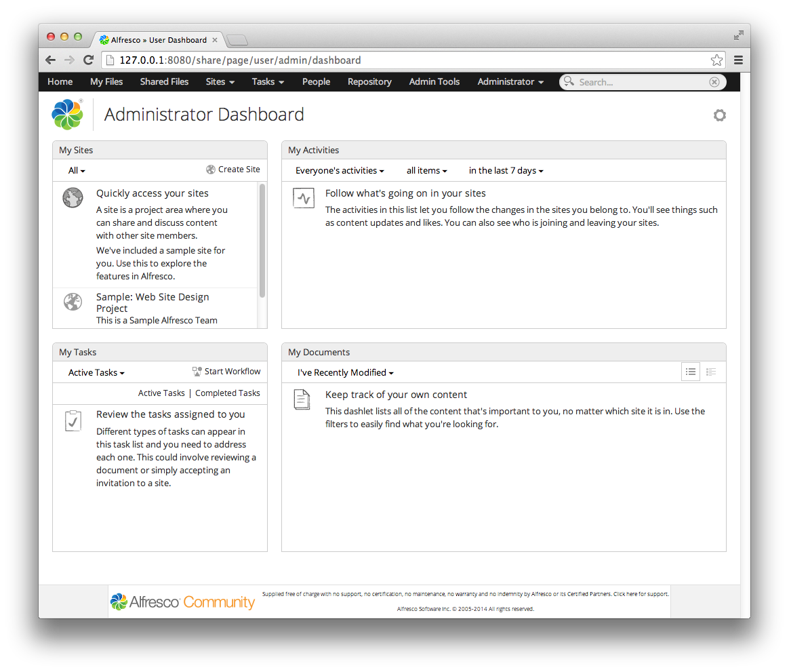Click the My Sites dashlet scrollbar
Screen dimensions: 789x672
pyautogui.click(x=262, y=241)
